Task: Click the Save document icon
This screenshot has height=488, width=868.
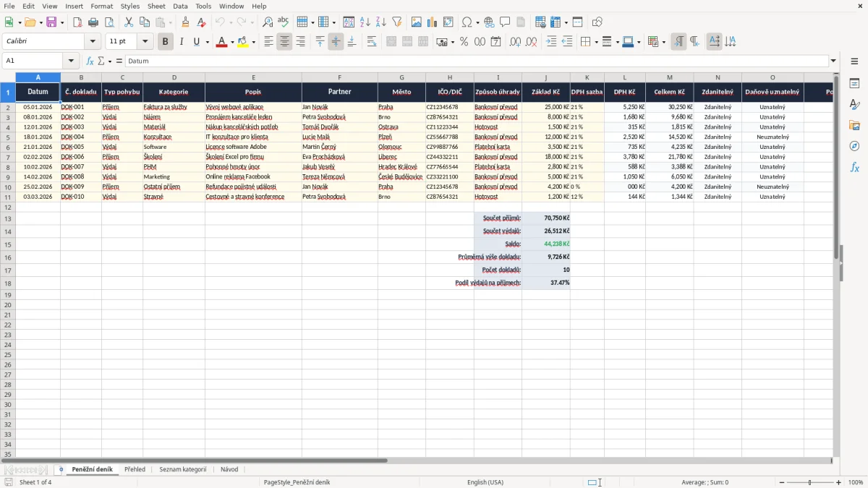Action: click(51, 22)
